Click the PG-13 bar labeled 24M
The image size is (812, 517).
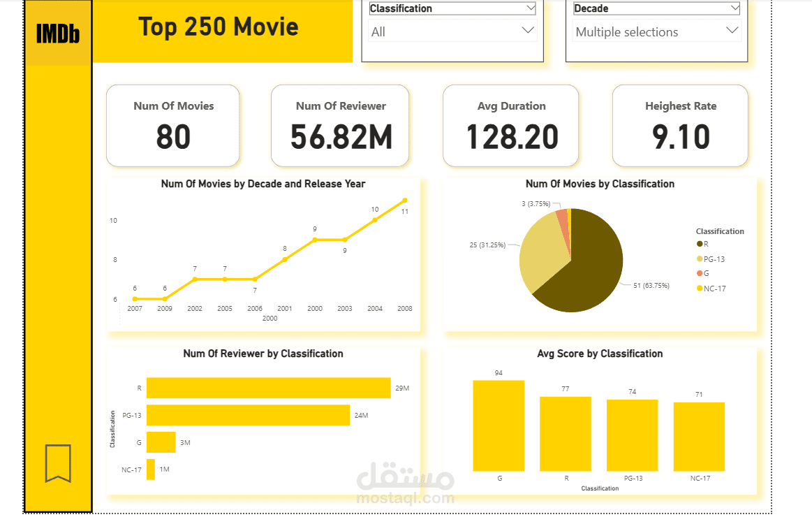[x=248, y=415]
